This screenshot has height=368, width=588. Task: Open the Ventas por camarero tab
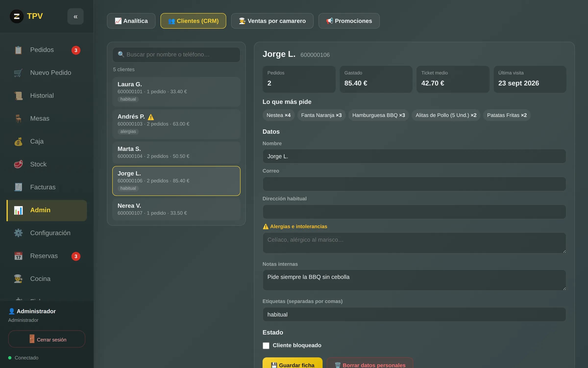click(272, 21)
